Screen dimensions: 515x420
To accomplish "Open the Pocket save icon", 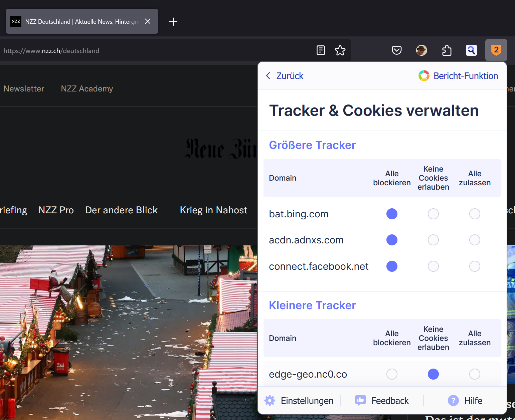I will tap(396, 50).
